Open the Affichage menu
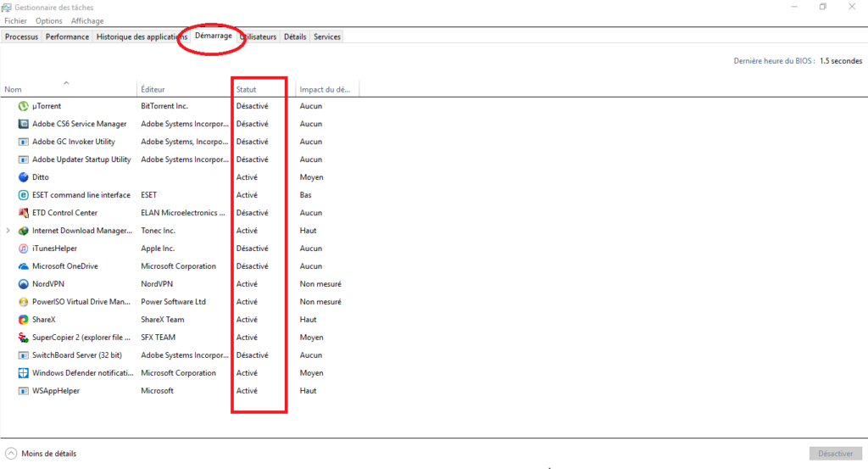Image resolution: width=868 pixels, height=469 pixels. click(87, 20)
